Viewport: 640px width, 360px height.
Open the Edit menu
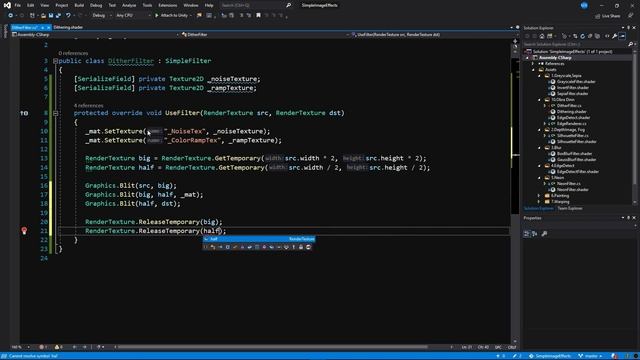coord(31,5)
